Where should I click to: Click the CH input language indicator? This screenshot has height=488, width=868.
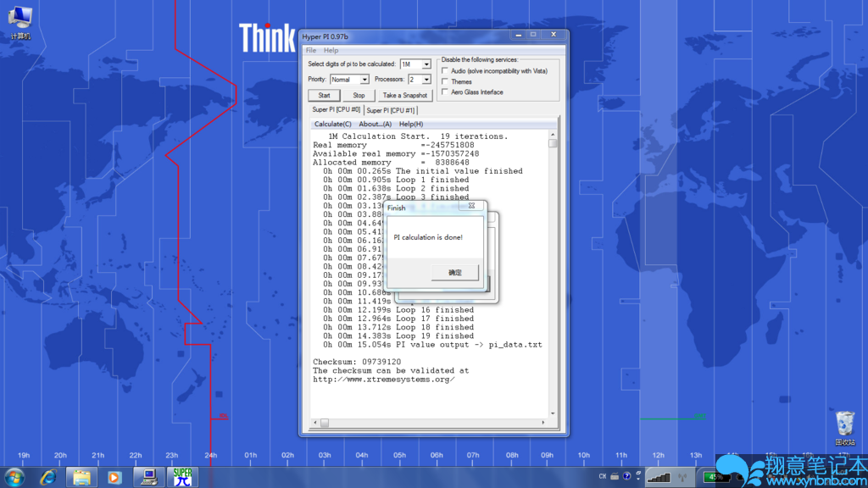603,476
